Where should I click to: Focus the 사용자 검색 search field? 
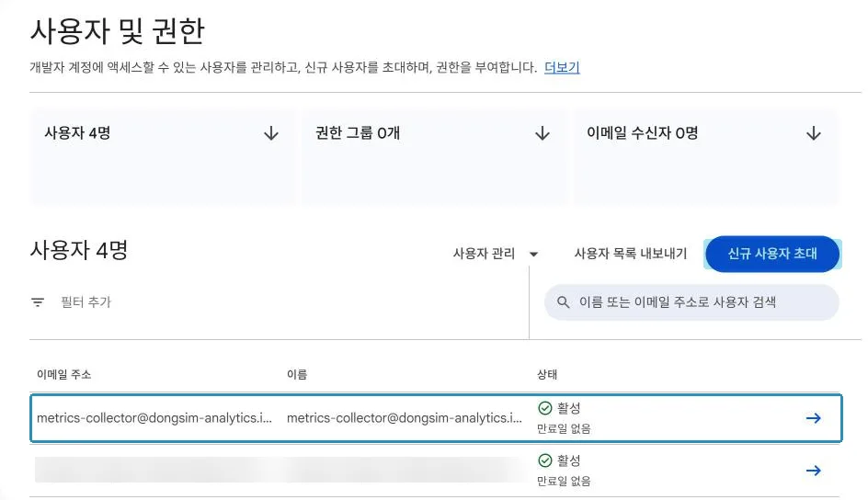pyautogui.click(x=691, y=302)
